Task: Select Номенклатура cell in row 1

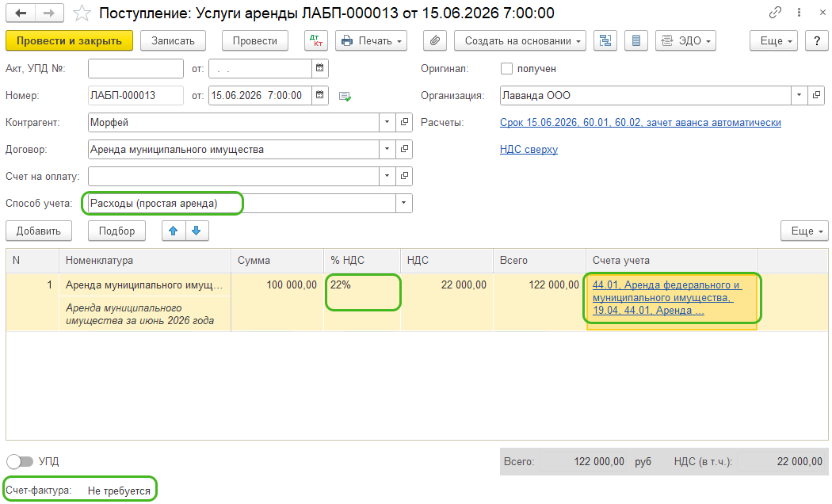Action: pos(144,285)
